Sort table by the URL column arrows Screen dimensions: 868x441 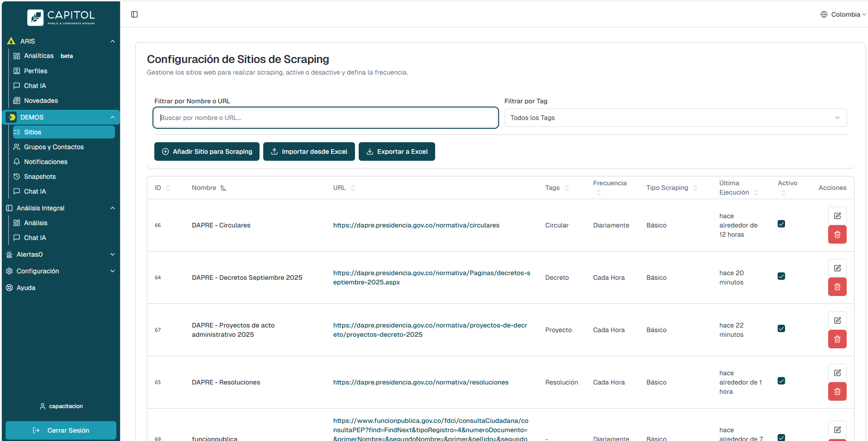point(353,188)
